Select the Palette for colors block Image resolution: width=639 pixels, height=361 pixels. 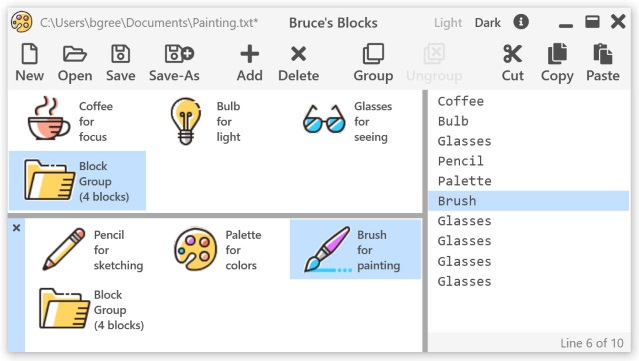click(x=218, y=250)
